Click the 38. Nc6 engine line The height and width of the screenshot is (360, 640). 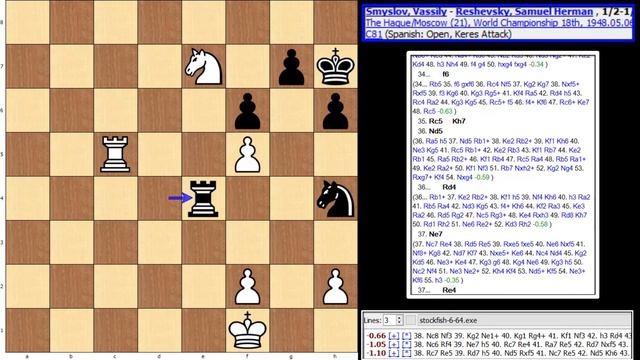(x=522, y=344)
